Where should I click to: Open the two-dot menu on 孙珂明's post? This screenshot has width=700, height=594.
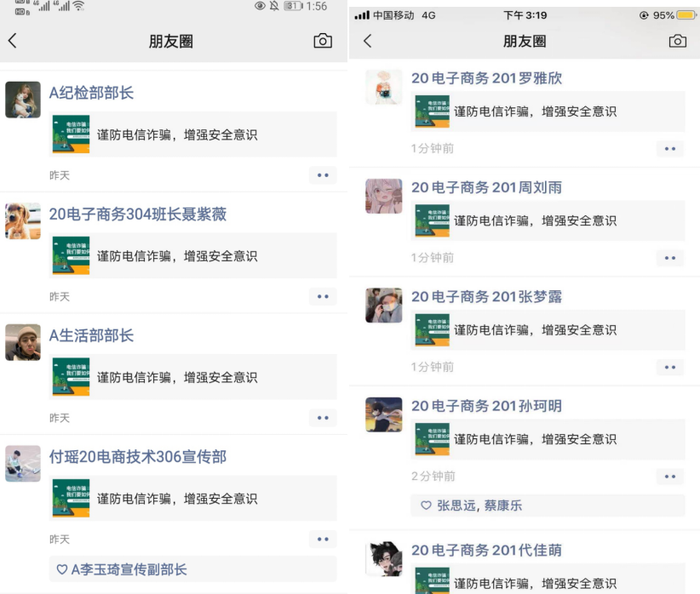coord(669,477)
